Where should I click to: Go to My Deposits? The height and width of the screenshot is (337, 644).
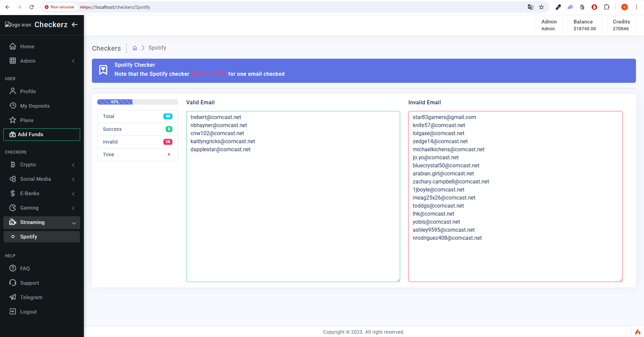[x=42, y=106]
